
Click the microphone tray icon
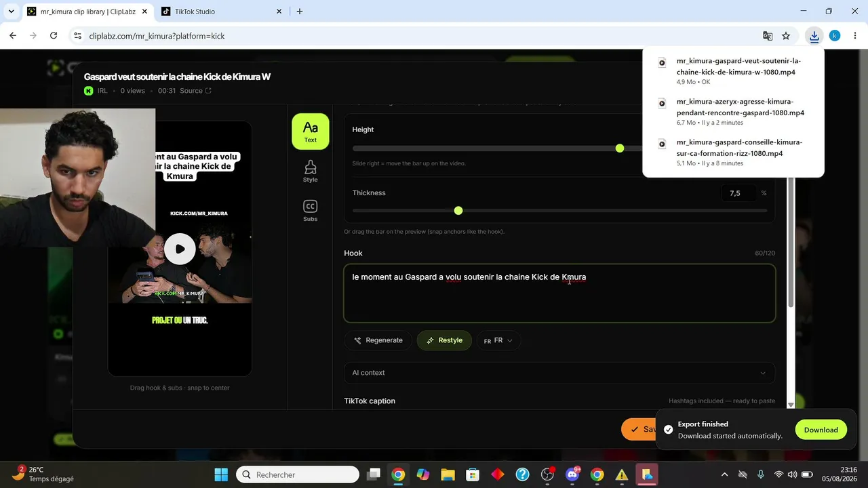click(761, 474)
